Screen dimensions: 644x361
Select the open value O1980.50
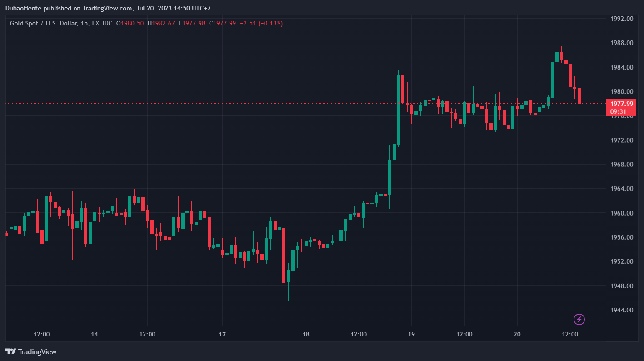click(x=130, y=23)
